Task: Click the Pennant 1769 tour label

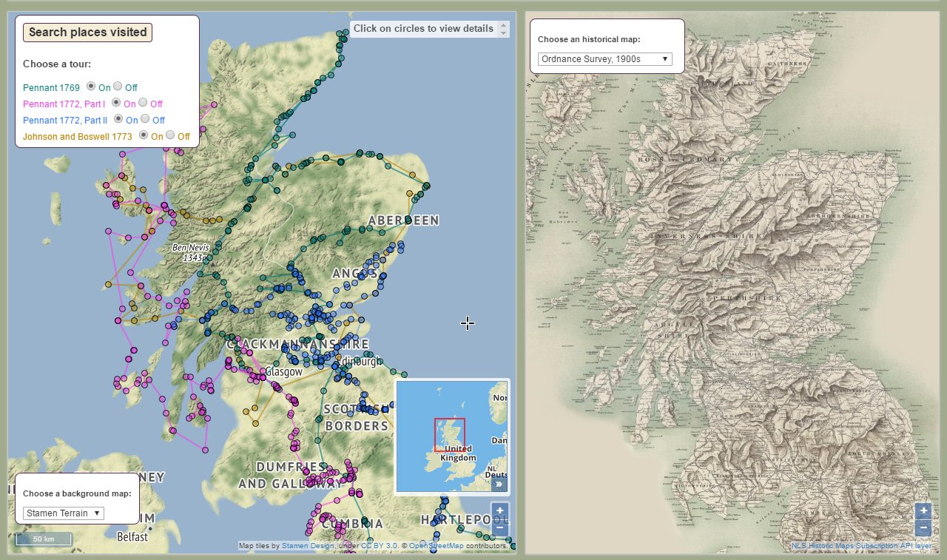Action: pyautogui.click(x=51, y=87)
